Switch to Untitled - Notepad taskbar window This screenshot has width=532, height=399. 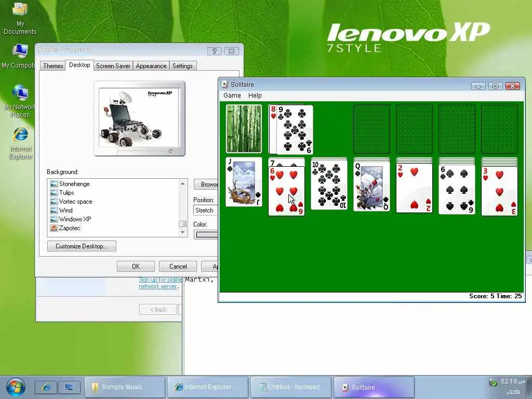(x=291, y=387)
